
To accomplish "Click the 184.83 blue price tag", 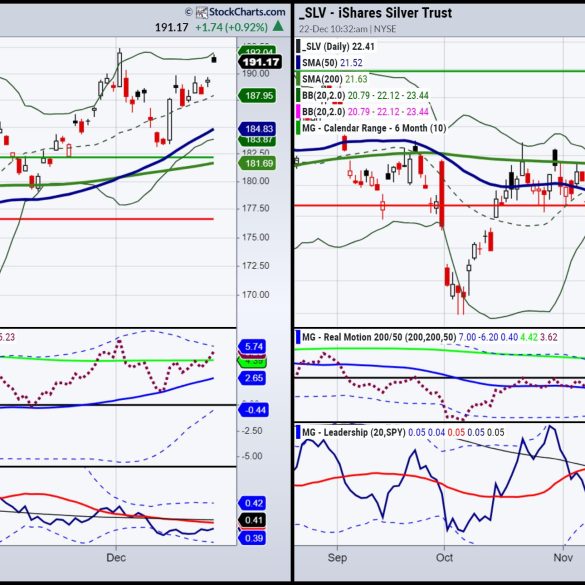I will [x=257, y=129].
